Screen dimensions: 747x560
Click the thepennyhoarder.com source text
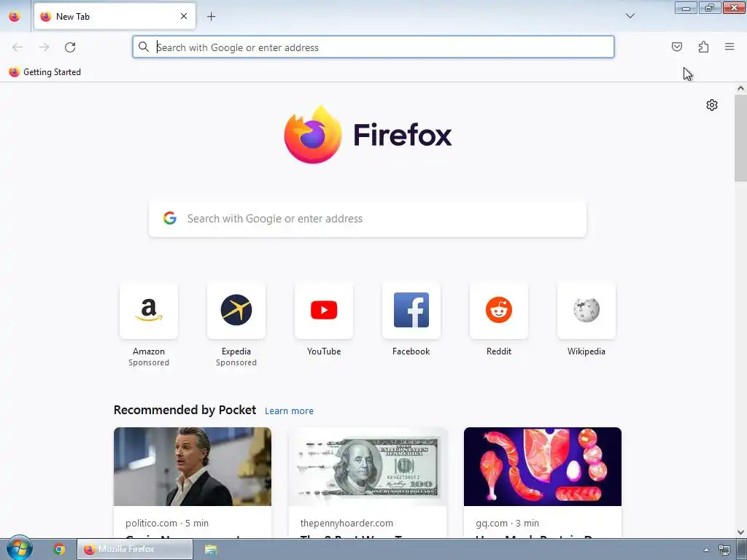click(x=347, y=523)
